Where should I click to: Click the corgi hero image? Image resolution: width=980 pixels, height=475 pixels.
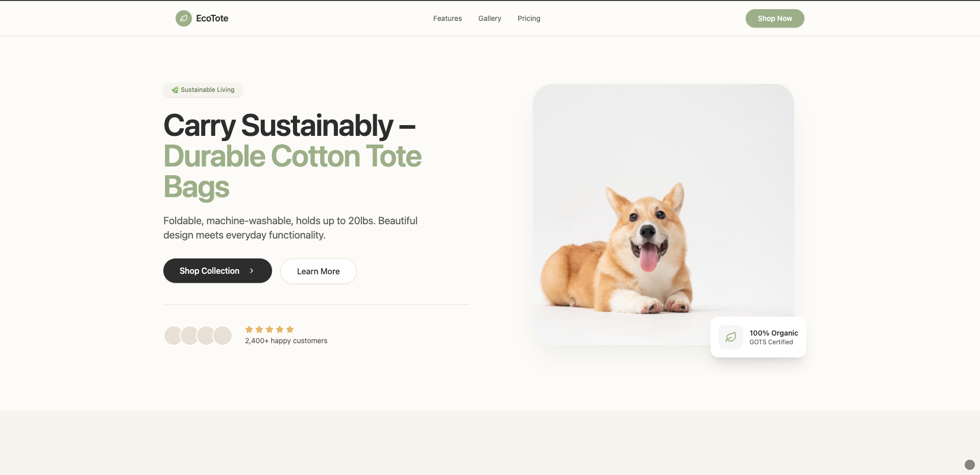664,215
